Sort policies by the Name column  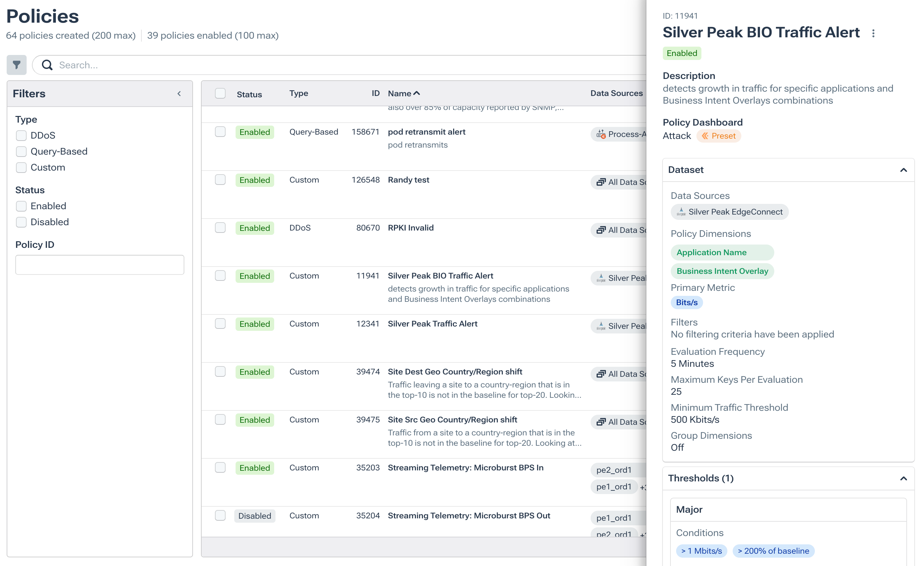tap(404, 93)
